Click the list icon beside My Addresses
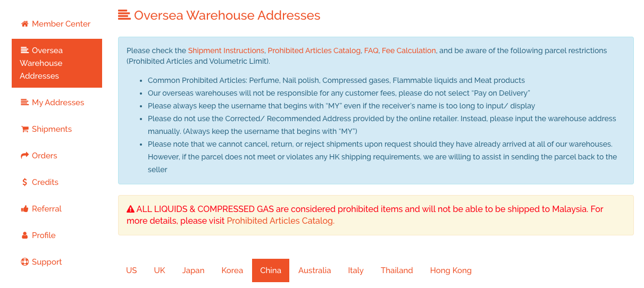This screenshot has height=288, width=644. 24,103
